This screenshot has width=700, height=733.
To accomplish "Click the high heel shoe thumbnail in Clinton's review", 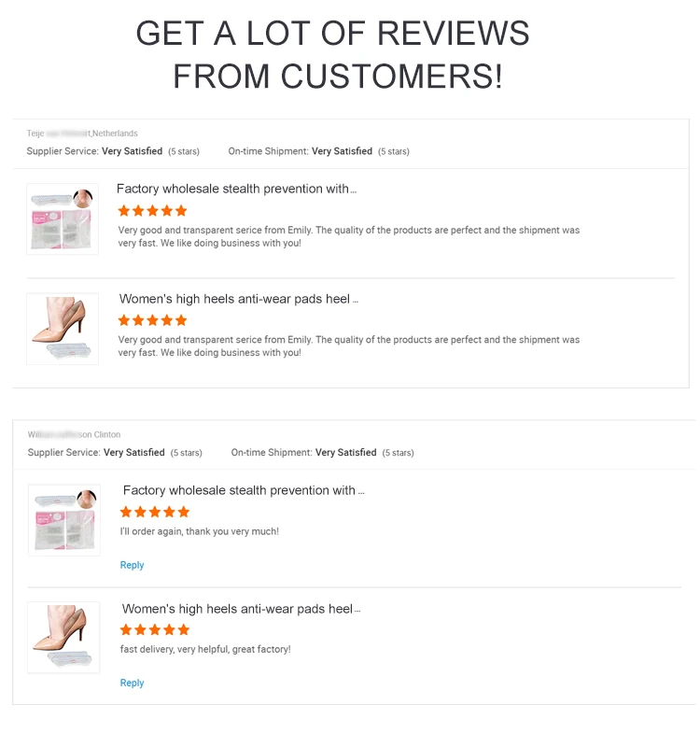I will pyautogui.click(x=64, y=638).
